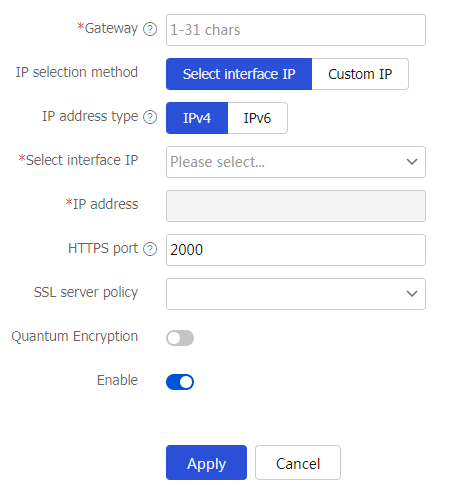Viewport: 470px width, 485px height.
Task: Open the SSL server policy dropdown
Action: (296, 294)
